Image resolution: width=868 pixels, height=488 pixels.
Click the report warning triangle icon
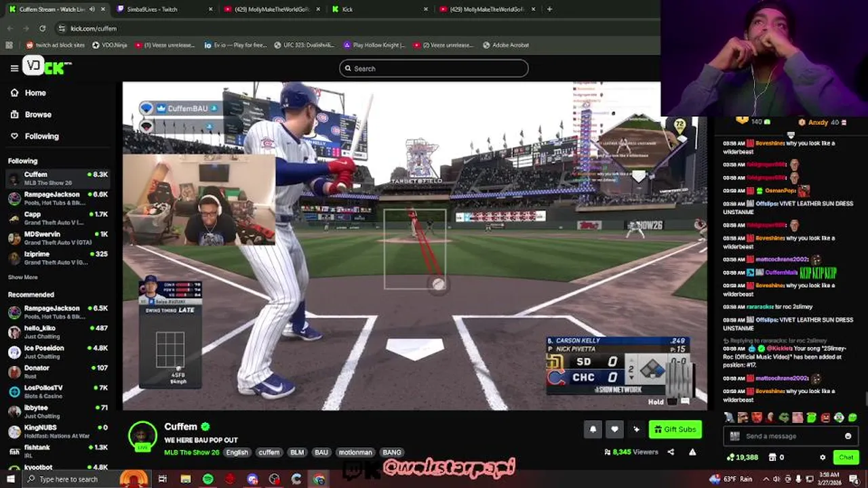692,452
